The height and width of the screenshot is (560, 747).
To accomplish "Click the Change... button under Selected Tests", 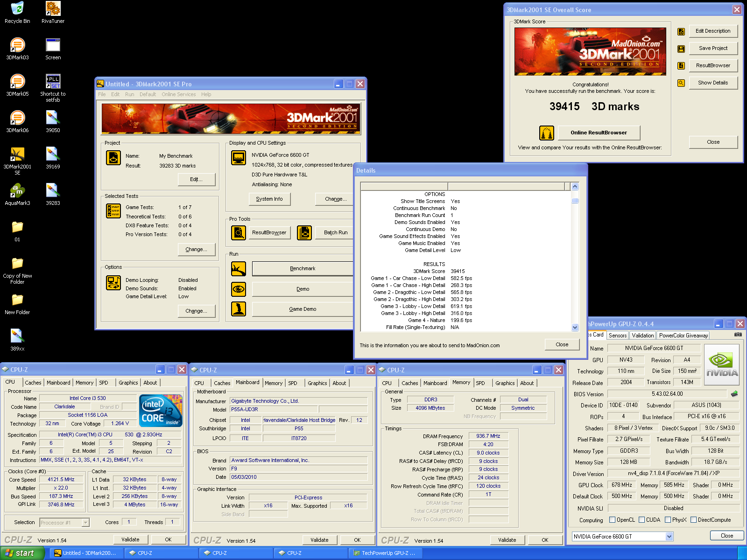I will (x=197, y=250).
